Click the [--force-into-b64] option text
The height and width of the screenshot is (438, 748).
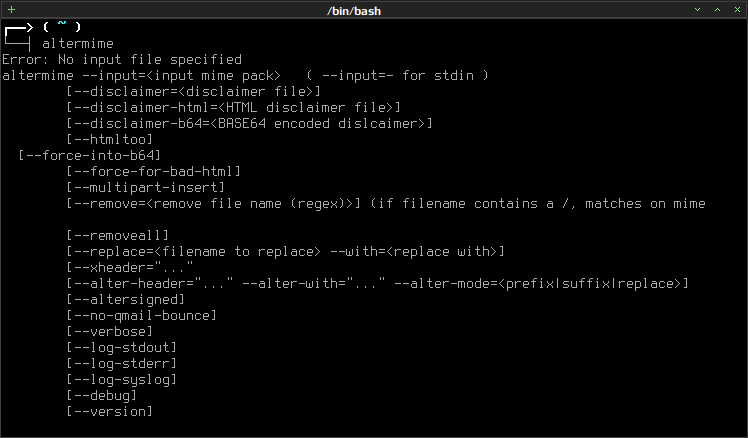90,156
